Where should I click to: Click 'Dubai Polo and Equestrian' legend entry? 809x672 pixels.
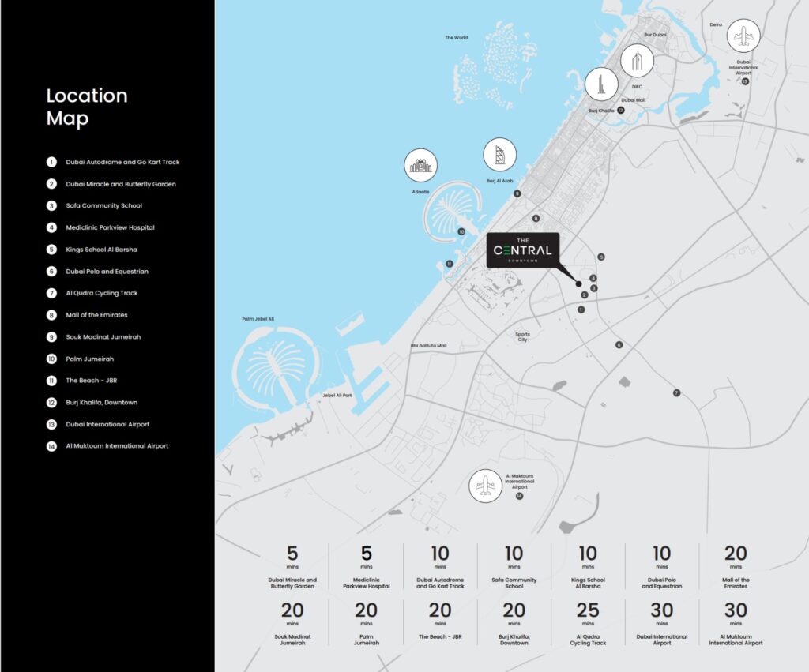(x=107, y=272)
